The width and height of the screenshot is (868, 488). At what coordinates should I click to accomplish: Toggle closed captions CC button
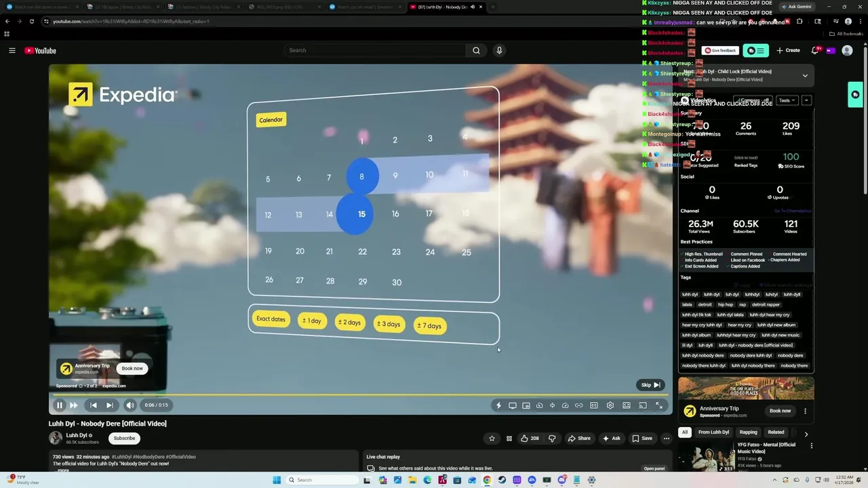594,405
